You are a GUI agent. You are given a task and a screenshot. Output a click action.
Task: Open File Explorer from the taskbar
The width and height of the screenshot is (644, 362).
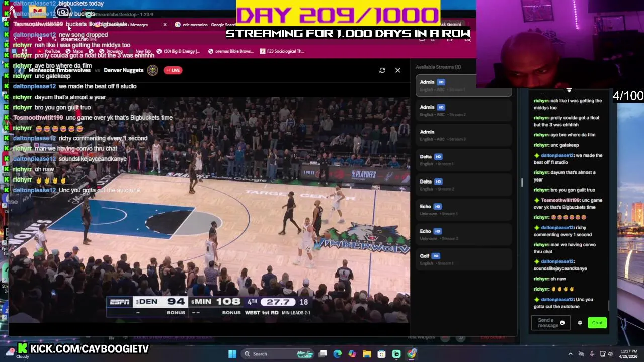click(367, 354)
